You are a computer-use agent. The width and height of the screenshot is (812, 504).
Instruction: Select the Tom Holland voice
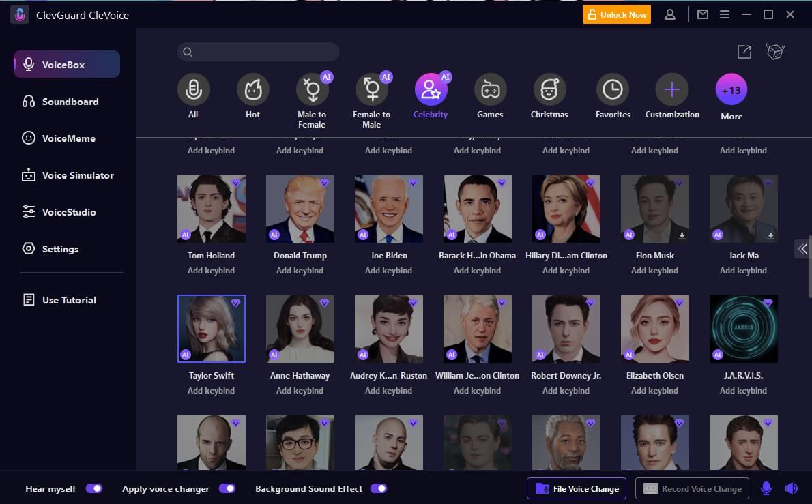[212, 209]
